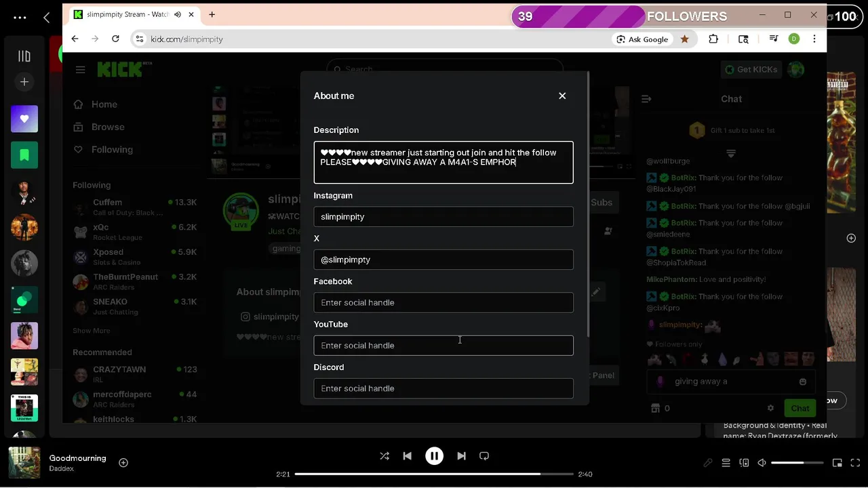Open connect to a device icon
This screenshot has height=488, width=868.
pos(744,463)
